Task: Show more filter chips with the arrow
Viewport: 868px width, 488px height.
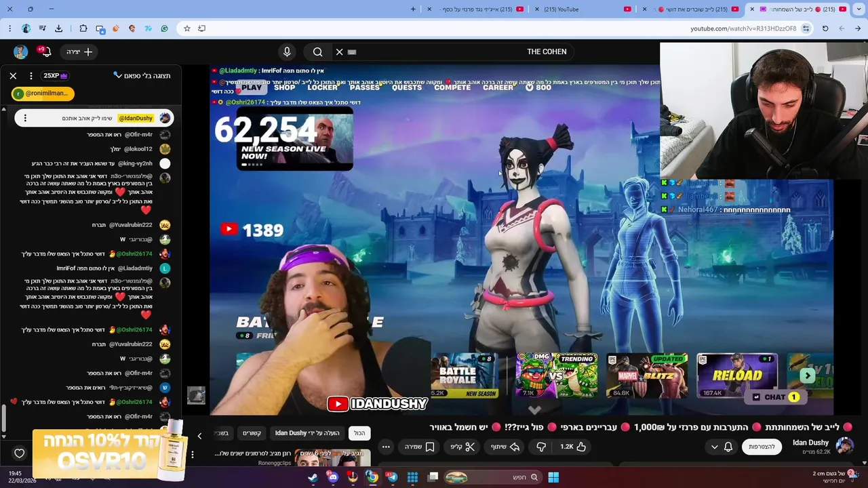Action: 199,436
